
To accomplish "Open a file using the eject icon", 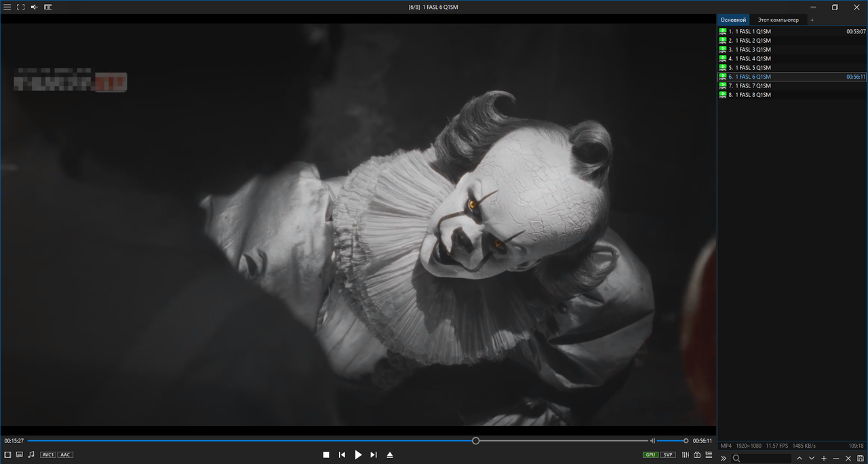I will coord(390,455).
